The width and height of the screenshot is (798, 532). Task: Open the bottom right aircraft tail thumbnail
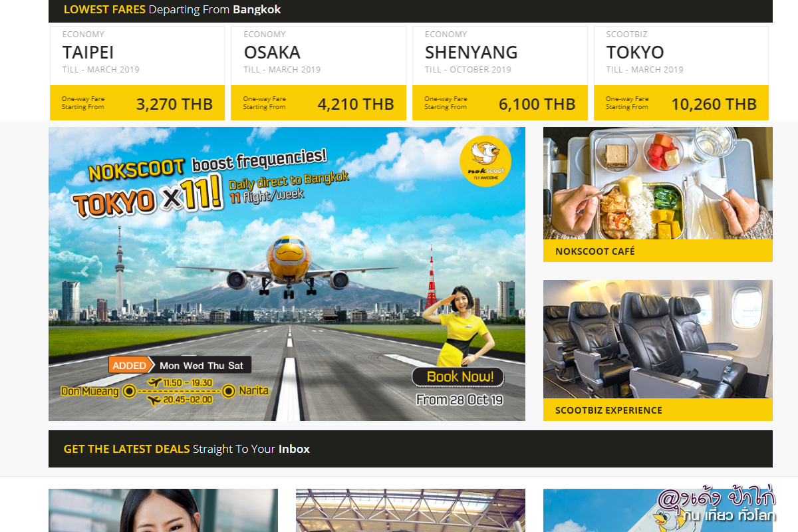[x=598, y=511]
